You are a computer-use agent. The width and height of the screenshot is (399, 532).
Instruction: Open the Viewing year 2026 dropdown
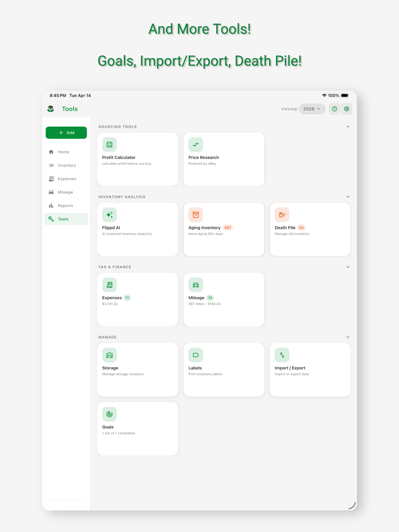tap(312, 109)
